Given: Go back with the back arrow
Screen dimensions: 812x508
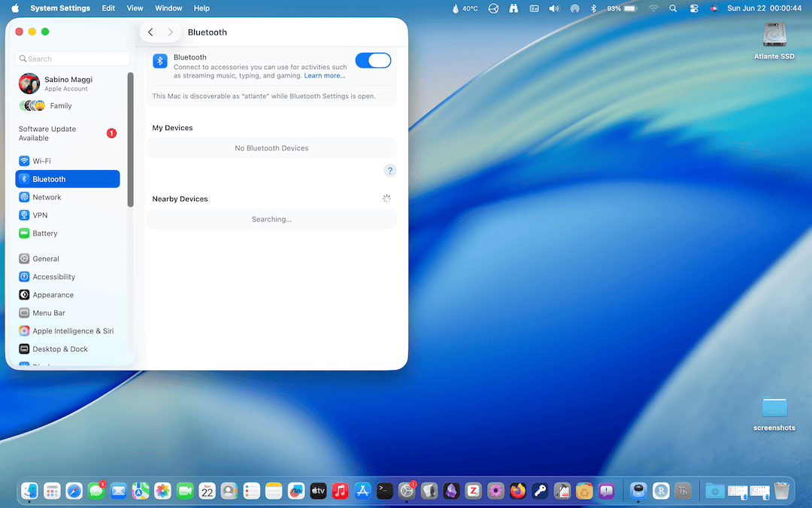Looking at the screenshot, I should pos(150,32).
